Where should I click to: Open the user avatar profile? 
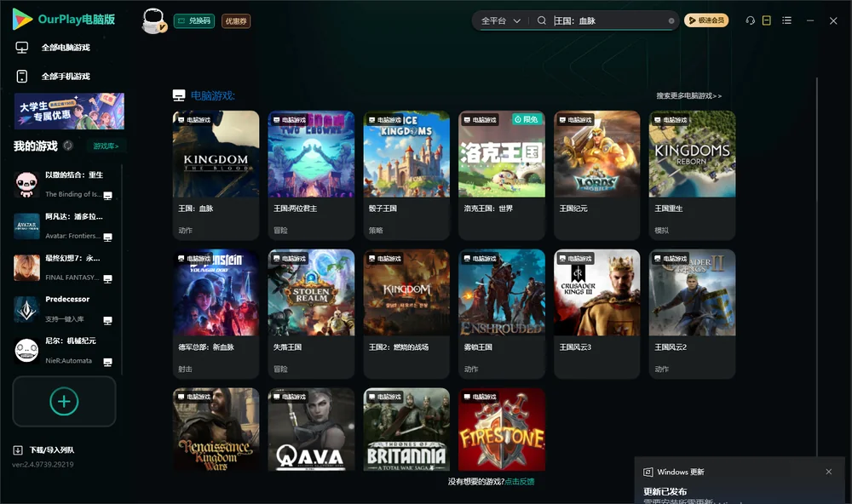tap(153, 20)
